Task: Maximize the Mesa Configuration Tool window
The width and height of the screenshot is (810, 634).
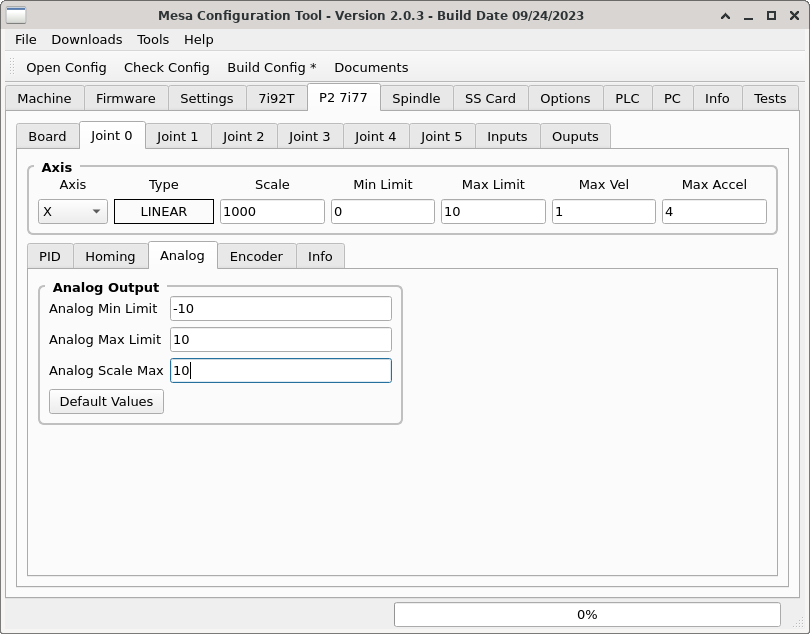Action: tap(771, 16)
